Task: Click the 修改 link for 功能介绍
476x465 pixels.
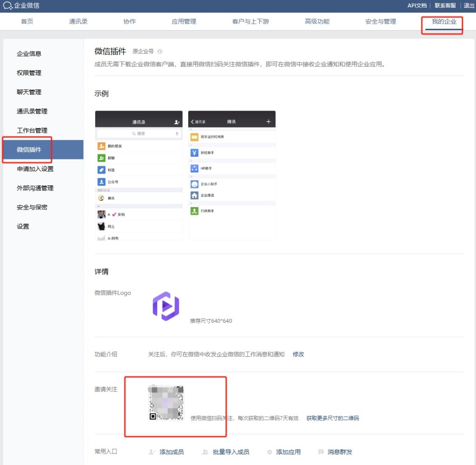Action: coord(298,354)
